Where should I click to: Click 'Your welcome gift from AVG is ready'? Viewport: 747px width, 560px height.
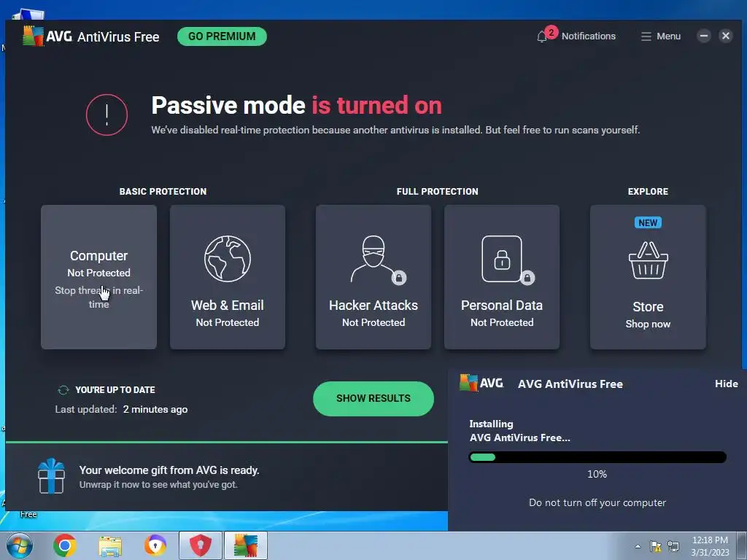tap(169, 470)
